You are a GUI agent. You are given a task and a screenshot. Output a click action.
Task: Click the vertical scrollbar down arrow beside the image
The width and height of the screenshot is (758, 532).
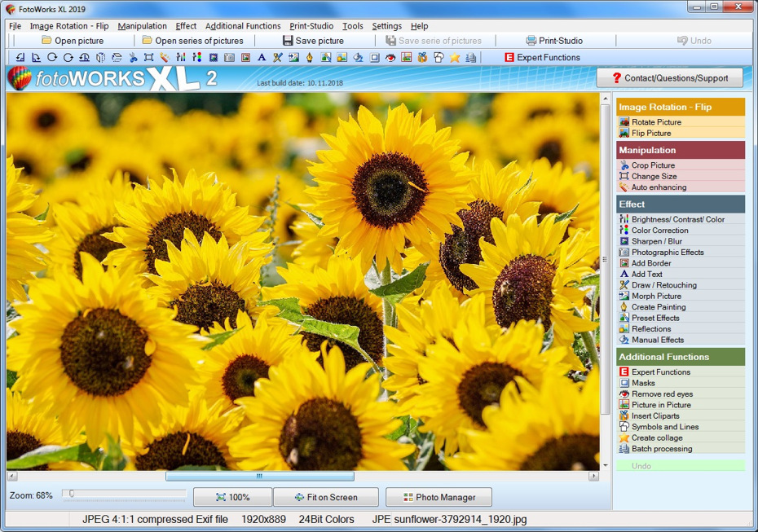point(606,466)
